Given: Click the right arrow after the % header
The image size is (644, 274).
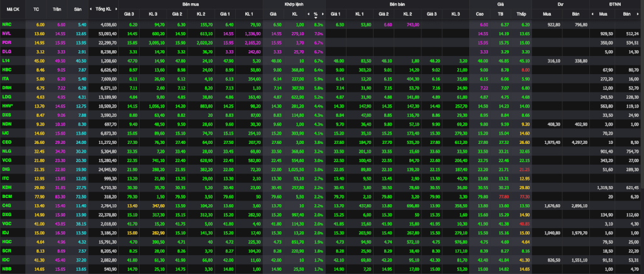Looking at the screenshot, I should (x=323, y=14).
